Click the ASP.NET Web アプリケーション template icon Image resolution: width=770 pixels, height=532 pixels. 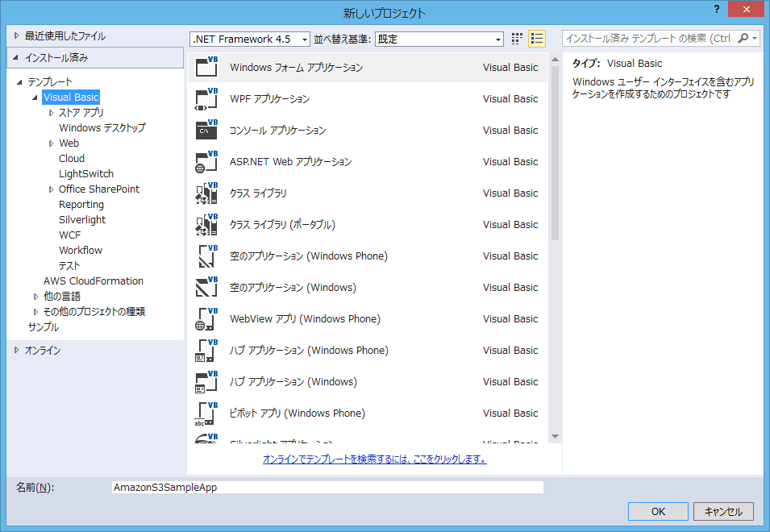pos(206,161)
